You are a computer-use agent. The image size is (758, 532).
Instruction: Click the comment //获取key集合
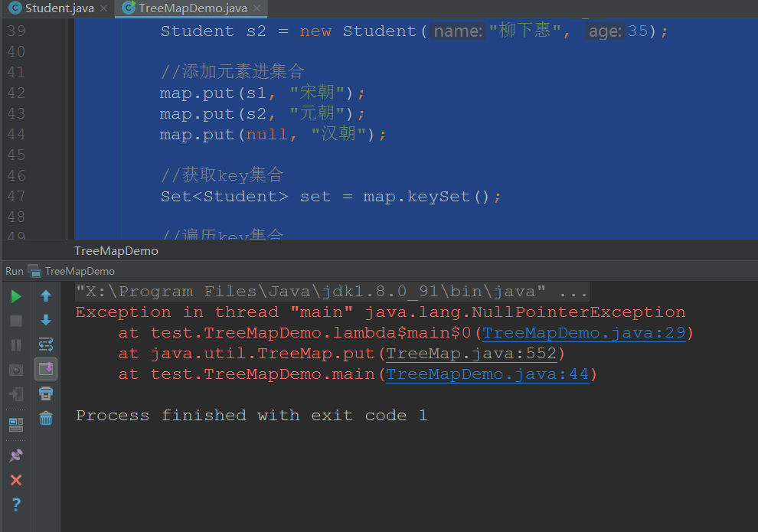222,175
